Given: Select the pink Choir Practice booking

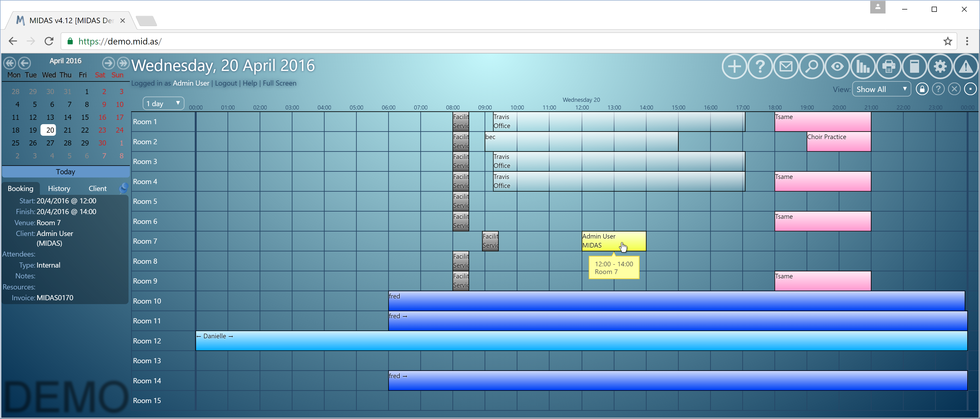Looking at the screenshot, I should tap(839, 142).
